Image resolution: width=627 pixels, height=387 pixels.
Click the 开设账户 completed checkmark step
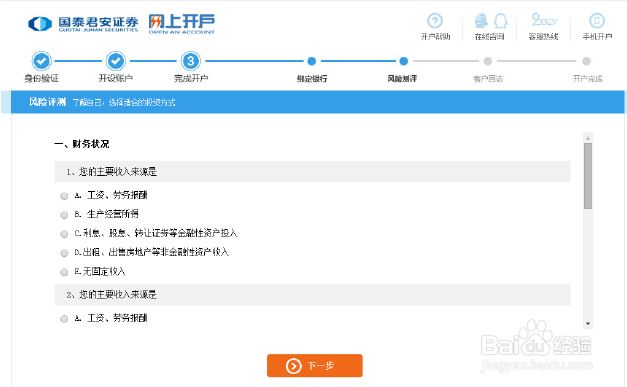(116, 61)
